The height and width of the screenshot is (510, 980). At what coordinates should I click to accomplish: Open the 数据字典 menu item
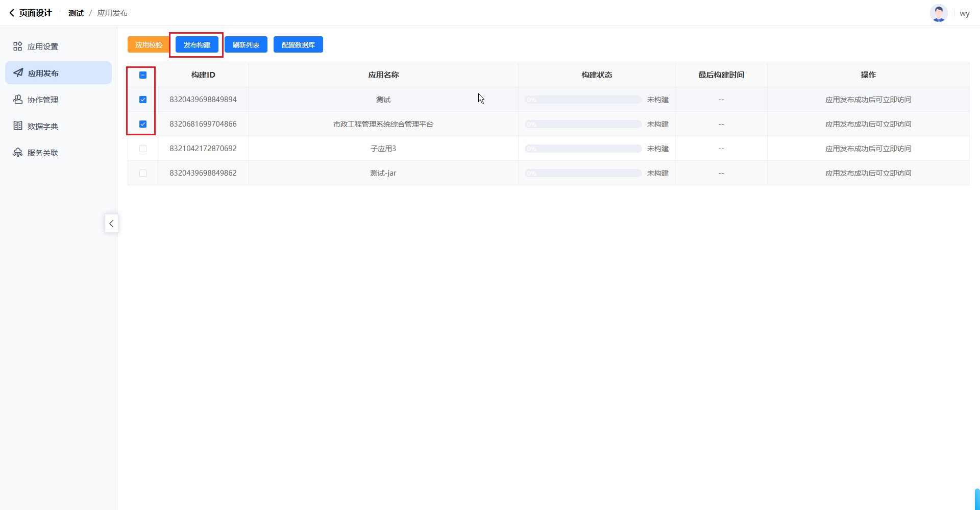point(43,126)
